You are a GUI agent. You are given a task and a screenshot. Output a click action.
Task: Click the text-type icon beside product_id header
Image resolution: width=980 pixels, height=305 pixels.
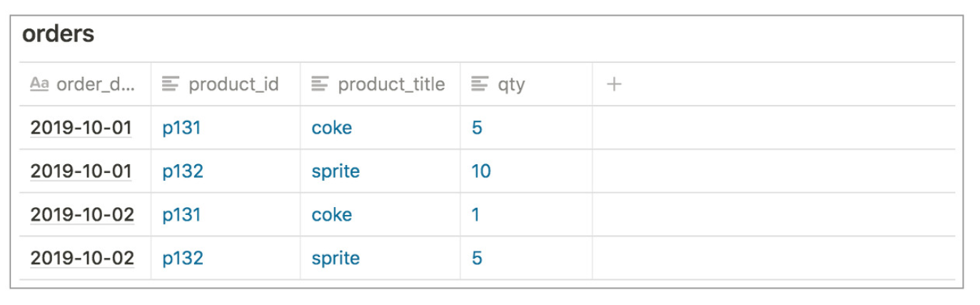point(171,84)
